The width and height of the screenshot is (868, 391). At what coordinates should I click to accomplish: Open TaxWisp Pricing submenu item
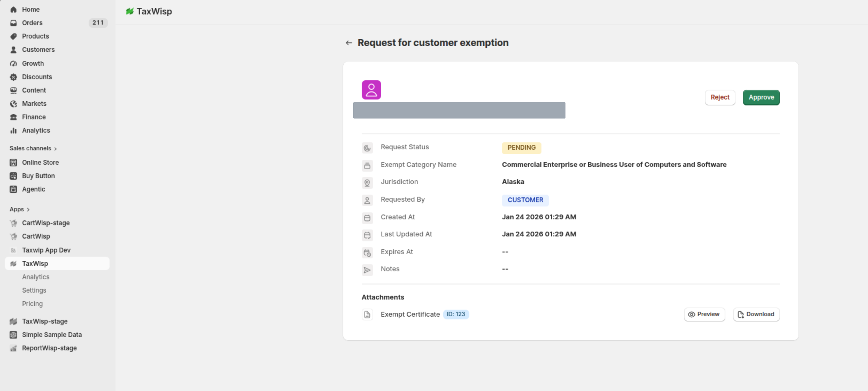tap(32, 304)
